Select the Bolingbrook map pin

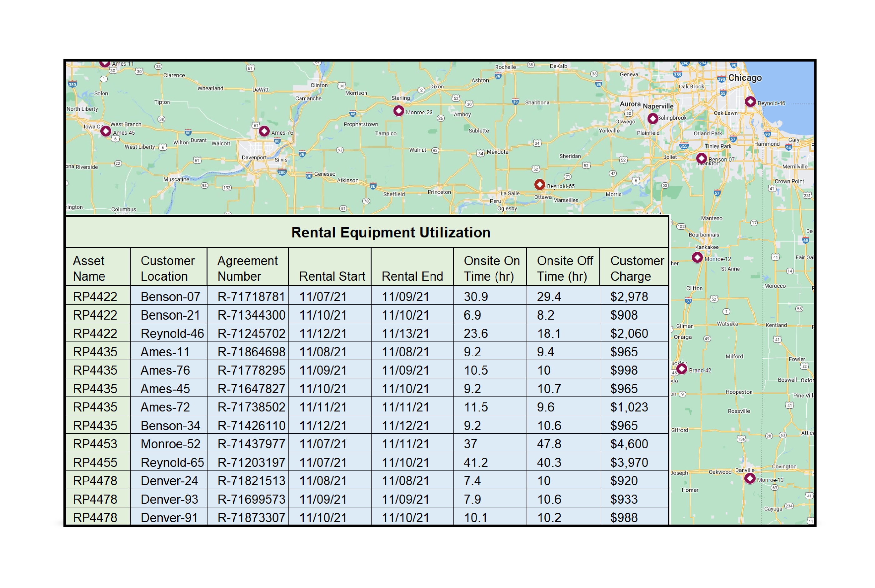(652, 119)
